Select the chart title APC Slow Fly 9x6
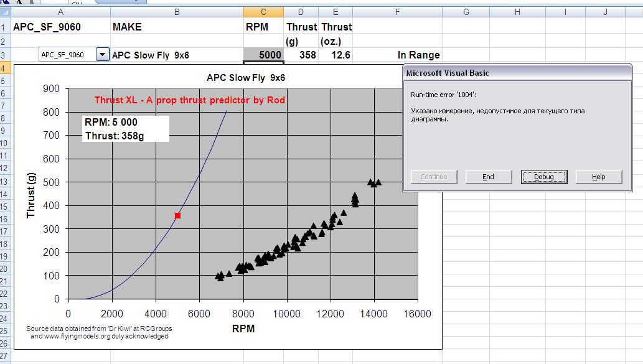Image resolution: width=643 pixels, height=364 pixels. [x=246, y=78]
